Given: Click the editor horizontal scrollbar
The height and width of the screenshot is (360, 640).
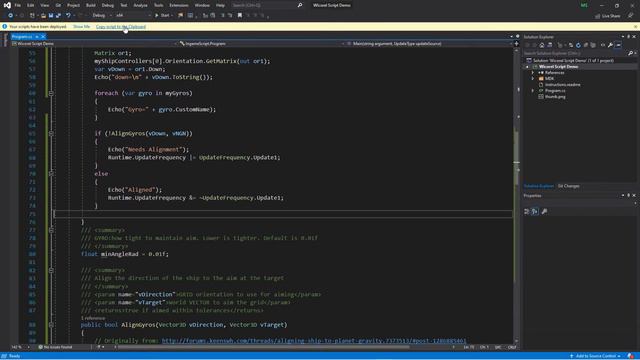Looking at the screenshot, I should tap(263, 347).
